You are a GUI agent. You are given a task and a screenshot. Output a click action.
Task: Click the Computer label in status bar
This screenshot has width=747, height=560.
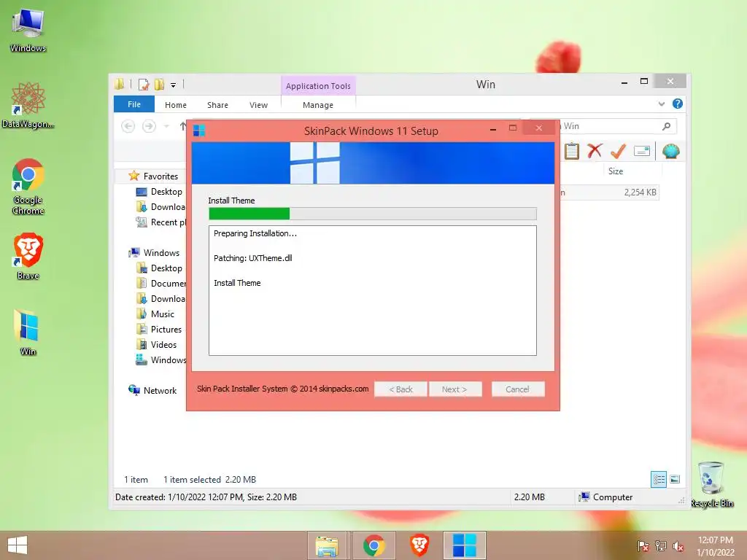coord(613,497)
